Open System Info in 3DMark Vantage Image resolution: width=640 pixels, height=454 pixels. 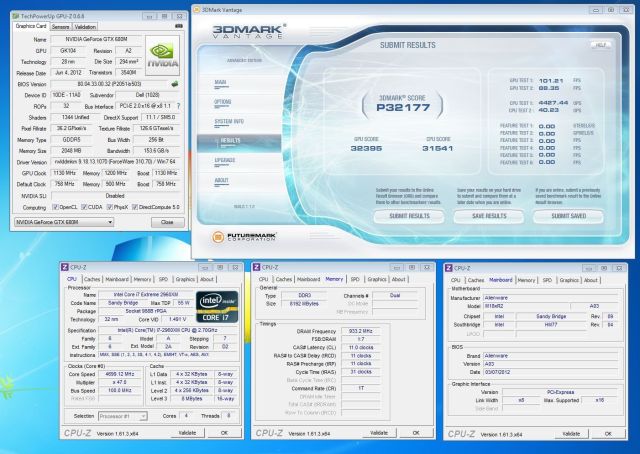tap(229, 122)
